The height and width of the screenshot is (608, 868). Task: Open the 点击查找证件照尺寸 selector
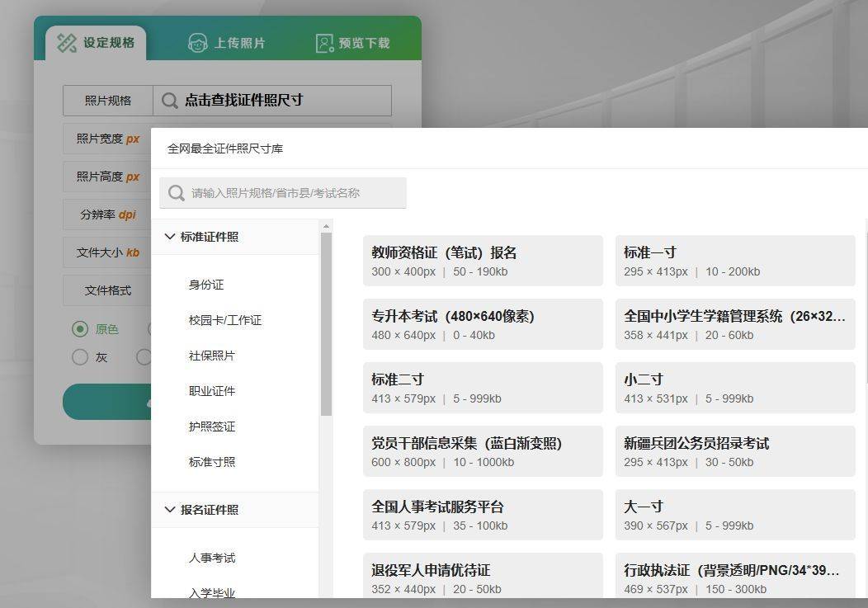(271, 100)
